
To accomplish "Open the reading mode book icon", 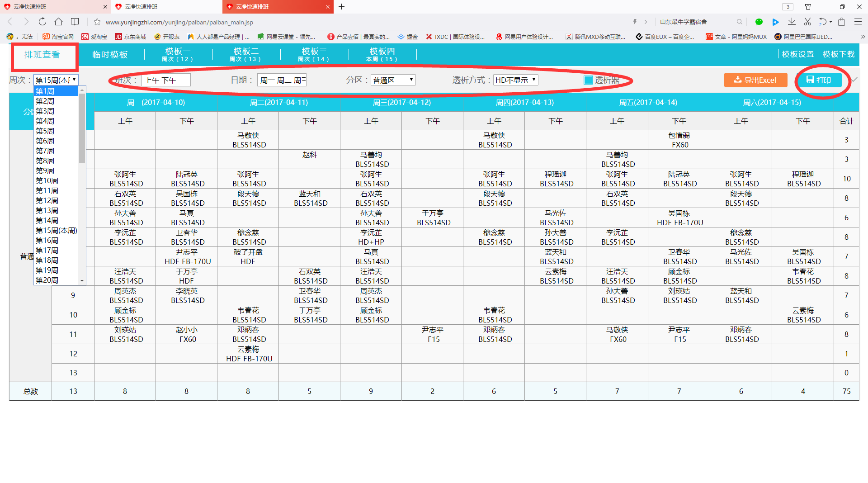I will point(75,22).
